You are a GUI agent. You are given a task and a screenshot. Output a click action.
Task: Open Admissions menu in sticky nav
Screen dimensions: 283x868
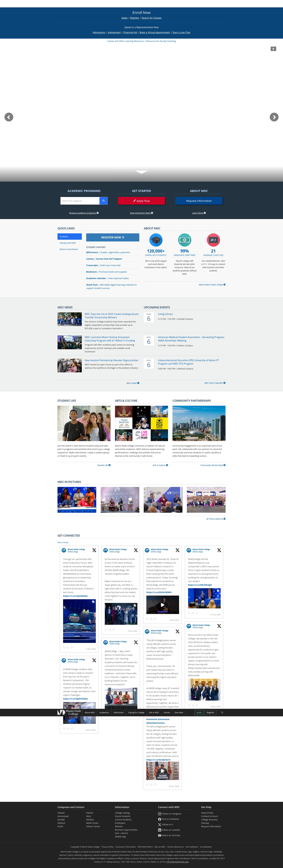coord(119,712)
